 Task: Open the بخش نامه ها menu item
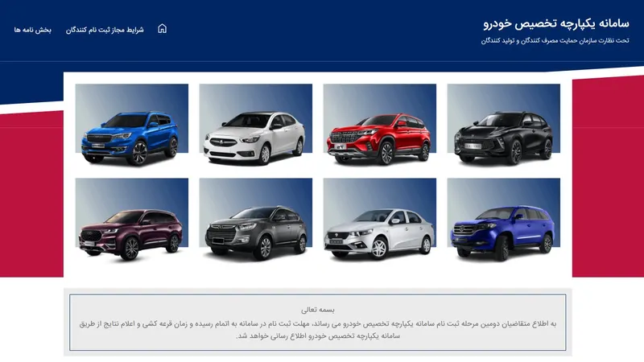[x=32, y=30]
